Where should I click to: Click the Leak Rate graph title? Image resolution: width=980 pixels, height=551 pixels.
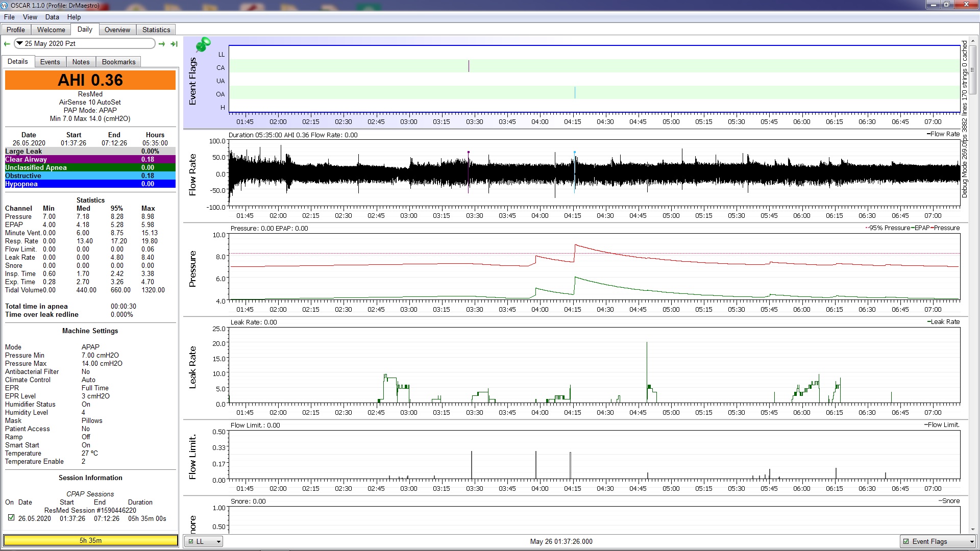pyautogui.click(x=192, y=367)
